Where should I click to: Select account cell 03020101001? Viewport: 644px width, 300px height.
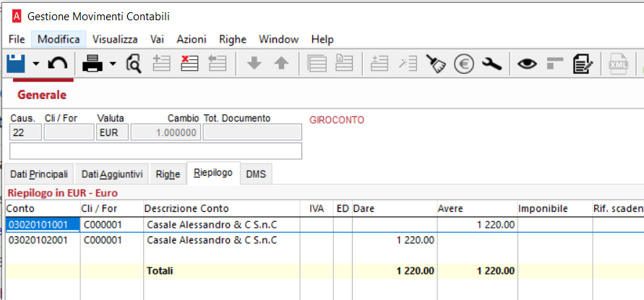click(x=43, y=224)
